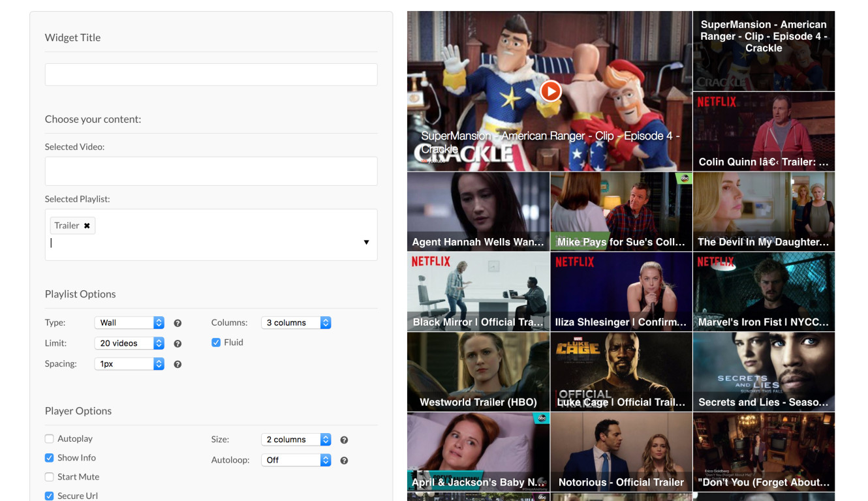Viewport: 868px width, 501px height.
Task: Open the Iliza Shlesinger Confirmed Kills thumbnail
Action: [621, 292]
